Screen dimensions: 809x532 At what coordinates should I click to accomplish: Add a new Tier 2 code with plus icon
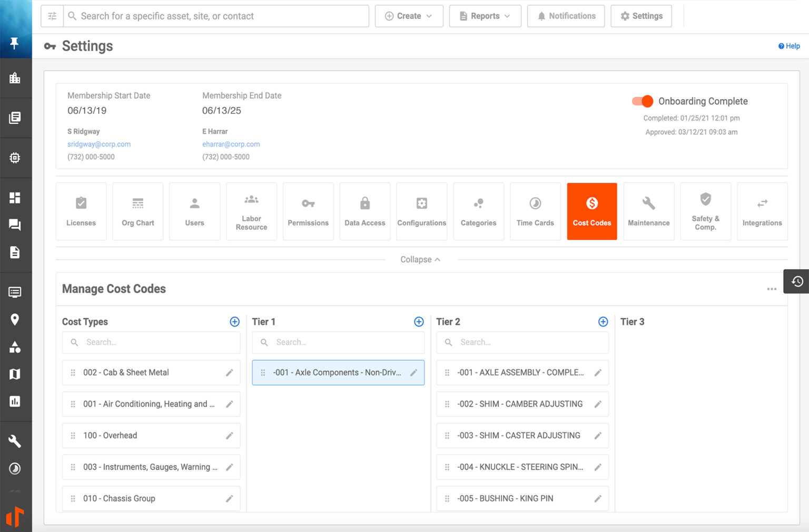603,322
